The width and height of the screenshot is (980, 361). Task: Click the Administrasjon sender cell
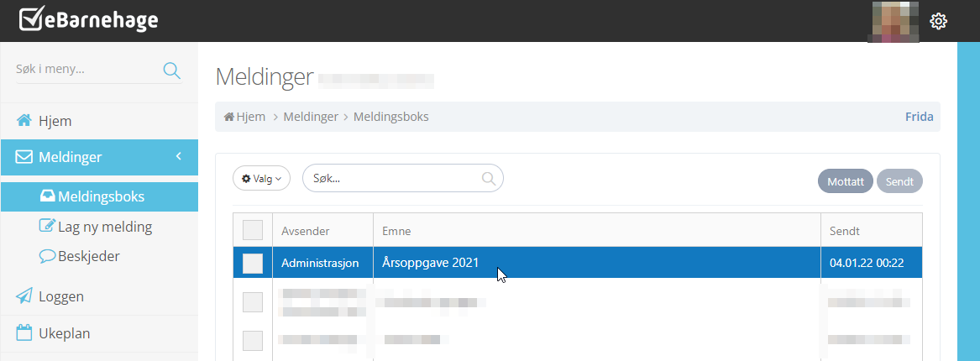tap(323, 263)
